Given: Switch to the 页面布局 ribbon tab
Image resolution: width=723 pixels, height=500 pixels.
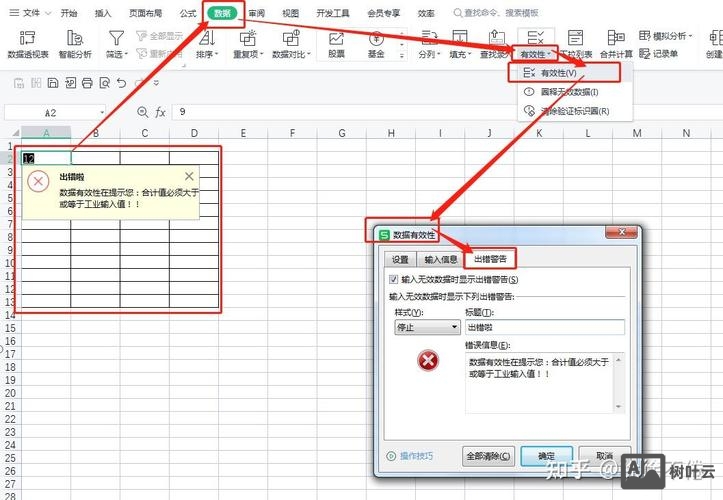Looking at the screenshot, I should 145,13.
